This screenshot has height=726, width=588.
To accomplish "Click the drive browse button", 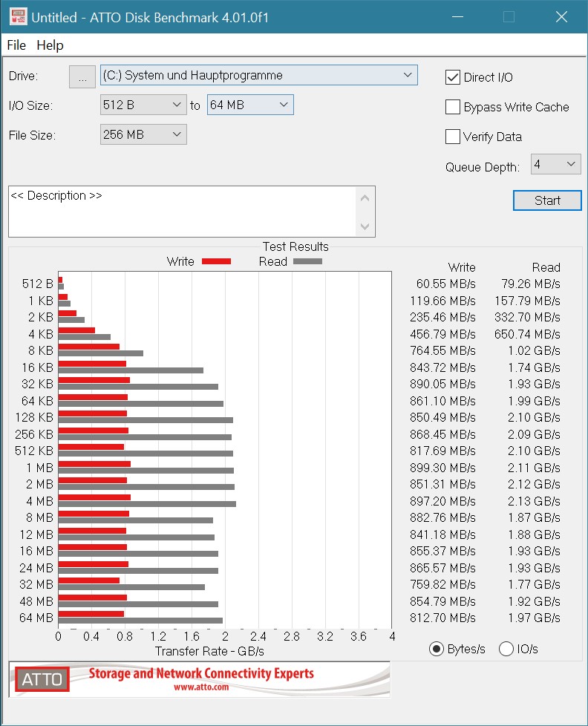I will click(82, 77).
